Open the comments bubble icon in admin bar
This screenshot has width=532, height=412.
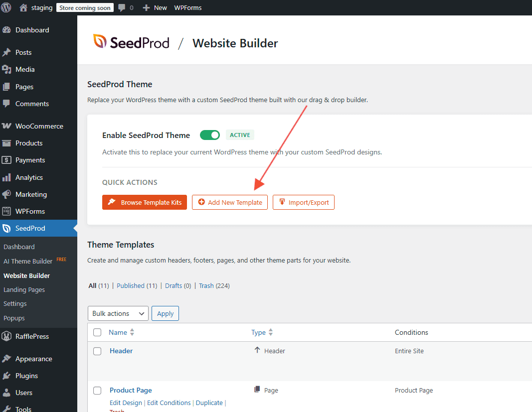122,8
